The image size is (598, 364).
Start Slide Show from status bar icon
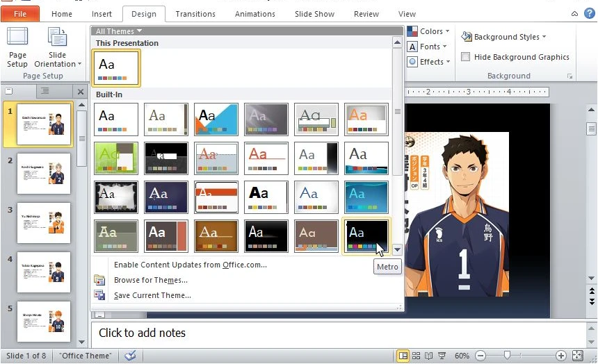point(442,356)
